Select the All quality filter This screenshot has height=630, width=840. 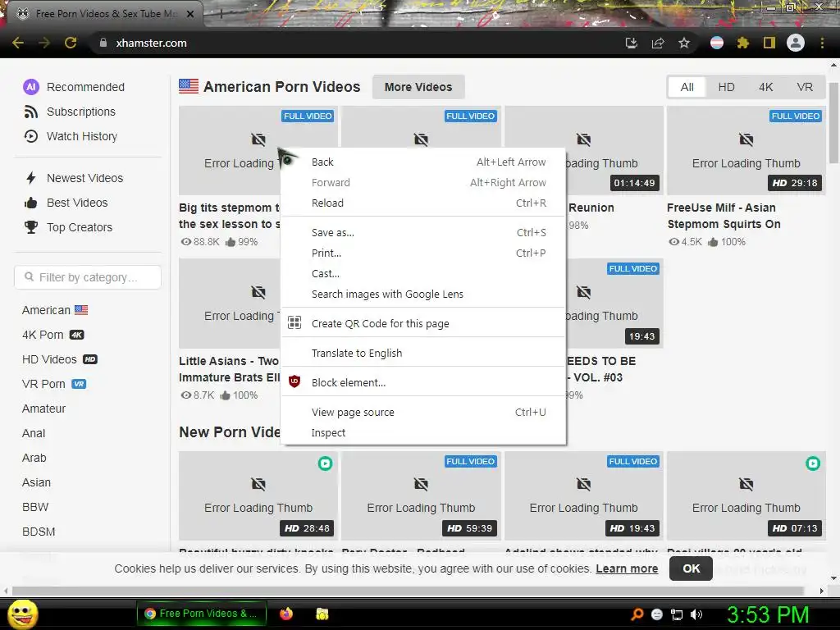coord(687,87)
